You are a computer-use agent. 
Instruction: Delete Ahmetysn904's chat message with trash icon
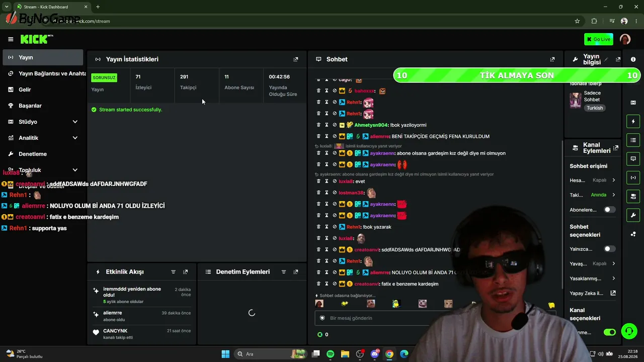(318, 125)
